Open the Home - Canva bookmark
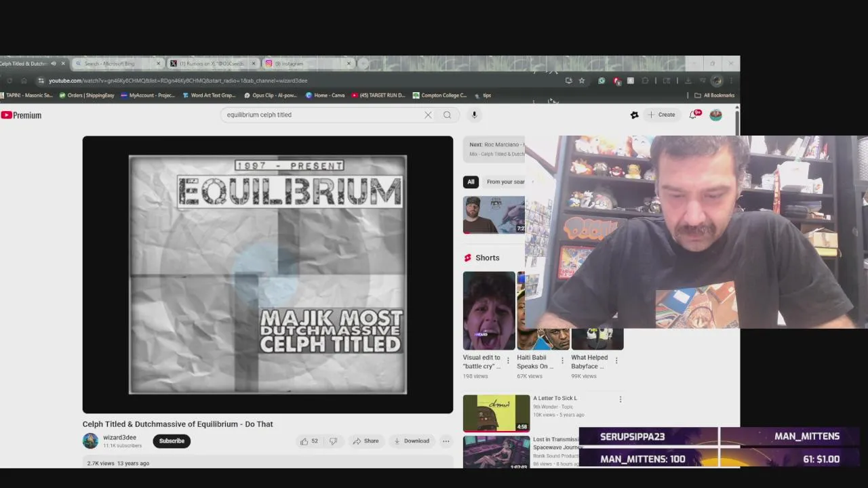Image resolution: width=868 pixels, height=488 pixels. [x=325, y=96]
